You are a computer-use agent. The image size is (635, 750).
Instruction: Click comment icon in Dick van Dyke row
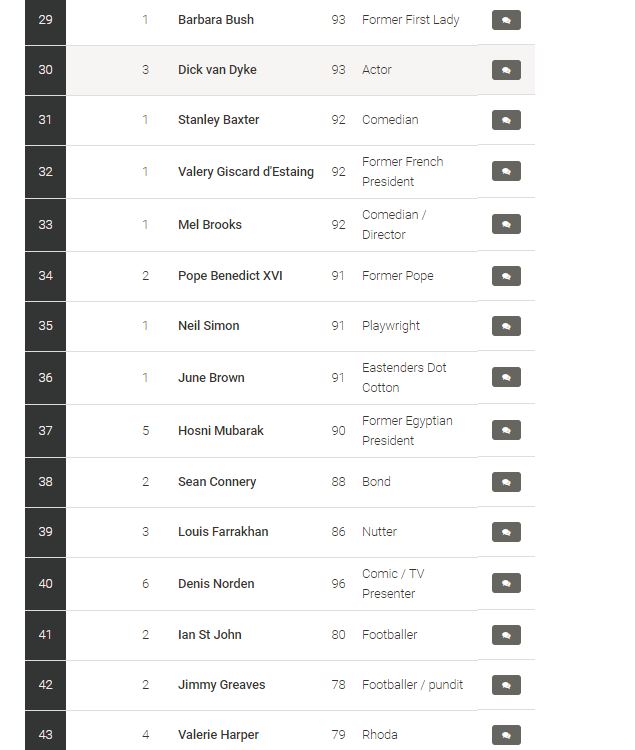(506, 70)
